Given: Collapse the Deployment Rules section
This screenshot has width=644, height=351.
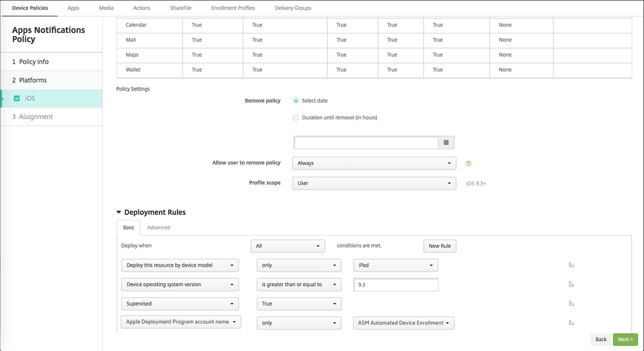Looking at the screenshot, I should (119, 213).
